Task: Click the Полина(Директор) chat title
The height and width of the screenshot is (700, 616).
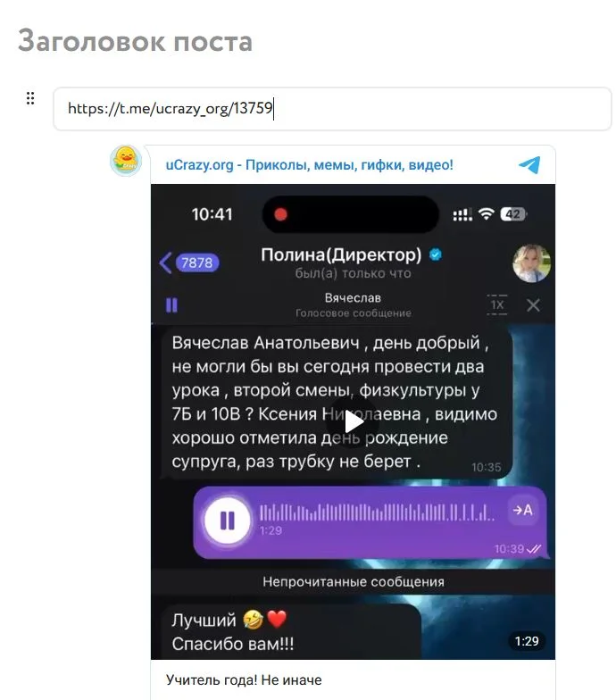Action: tap(341, 254)
